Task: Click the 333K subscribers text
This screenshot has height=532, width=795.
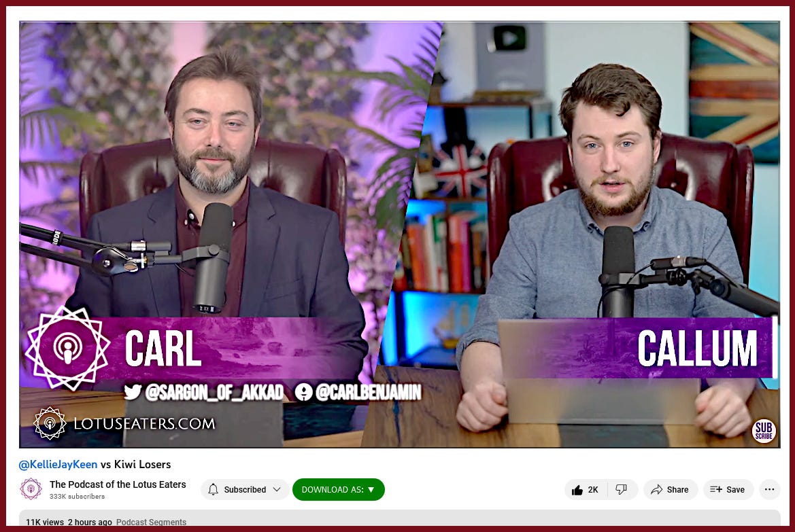Action: (77, 497)
